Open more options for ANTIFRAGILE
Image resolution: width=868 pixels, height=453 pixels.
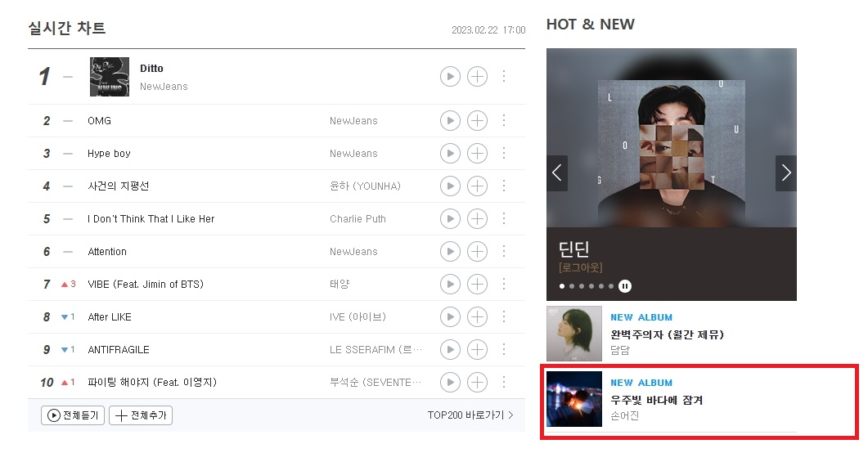pyautogui.click(x=504, y=350)
